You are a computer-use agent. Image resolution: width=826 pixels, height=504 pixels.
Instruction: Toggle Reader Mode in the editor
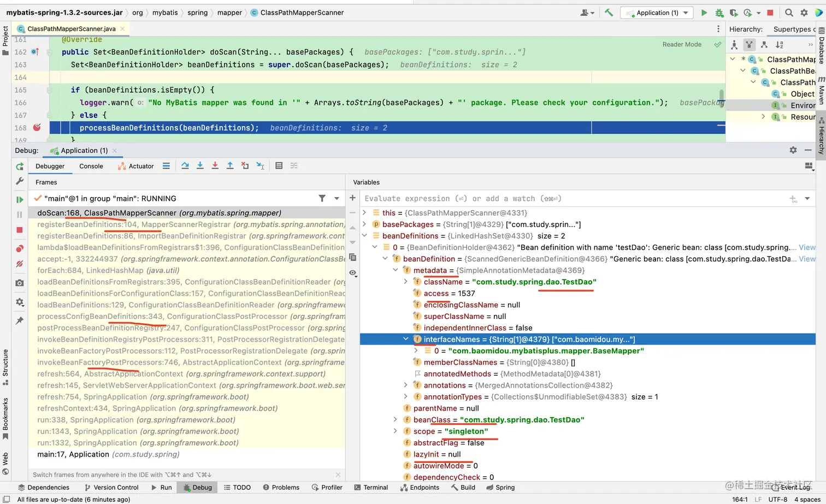(x=682, y=44)
